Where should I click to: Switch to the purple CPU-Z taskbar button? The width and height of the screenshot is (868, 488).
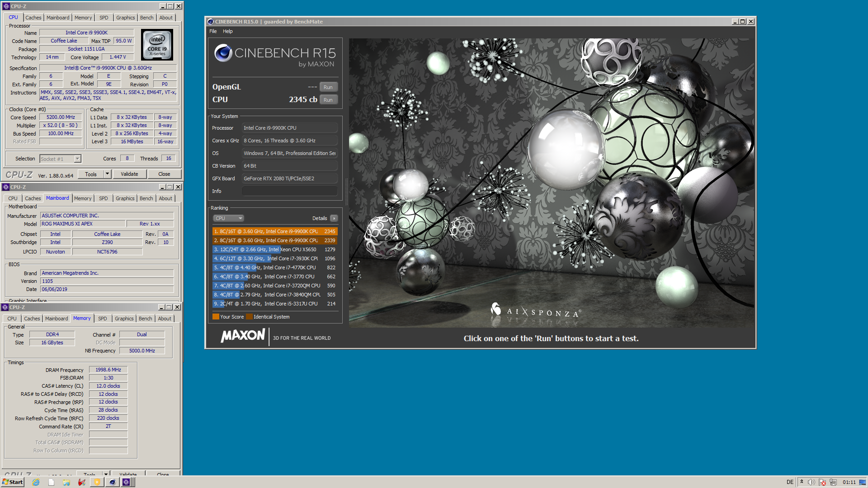click(x=127, y=482)
